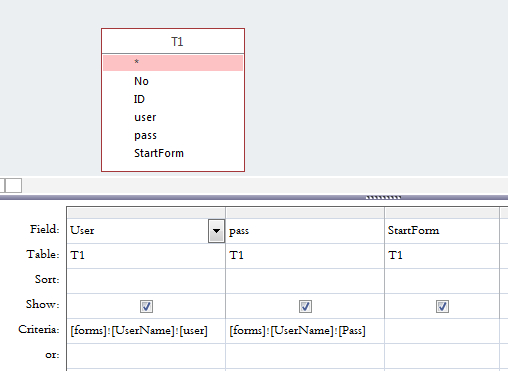Select User column via its column selector bar
The height and width of the screenshot is (371, 508).
[146, 213]
